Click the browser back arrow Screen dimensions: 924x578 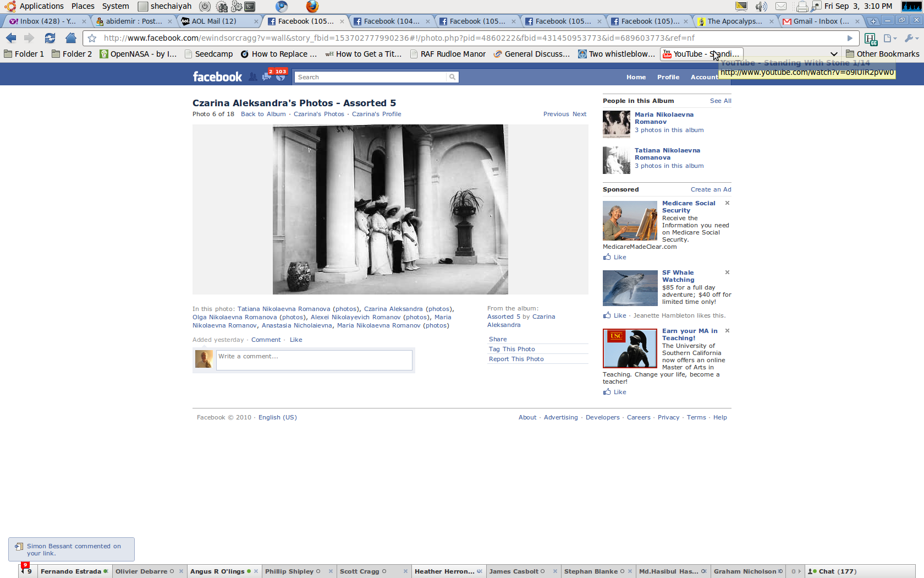point(11,38)
